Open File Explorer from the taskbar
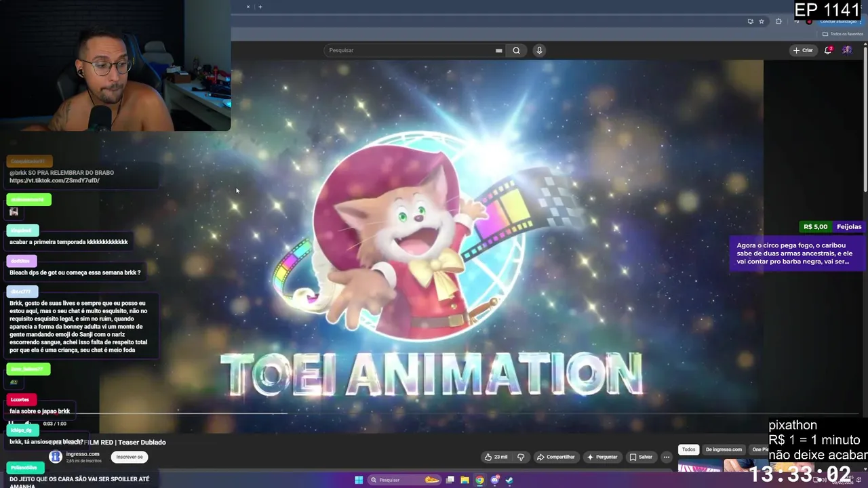This screenshot has width=868, height=488. point(465,480)
